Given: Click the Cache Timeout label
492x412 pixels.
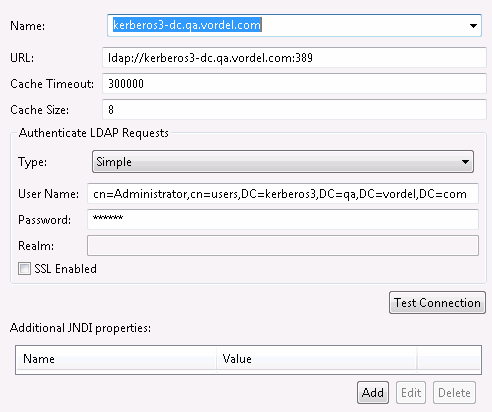Looking at the screenshot, I should pyautogui.click(x=52, y=84).
